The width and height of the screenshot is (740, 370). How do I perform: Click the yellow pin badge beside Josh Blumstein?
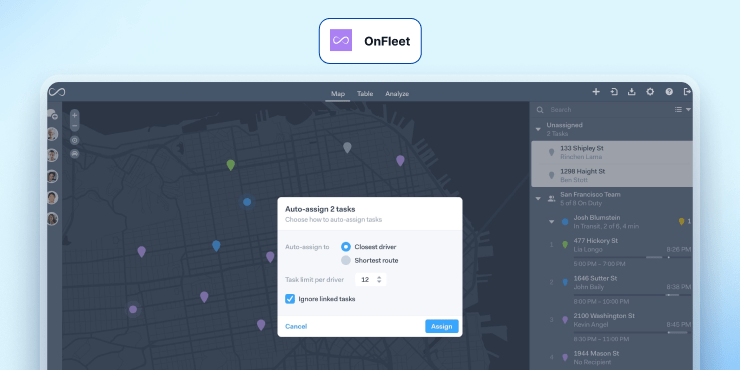[x=681, y=221]
